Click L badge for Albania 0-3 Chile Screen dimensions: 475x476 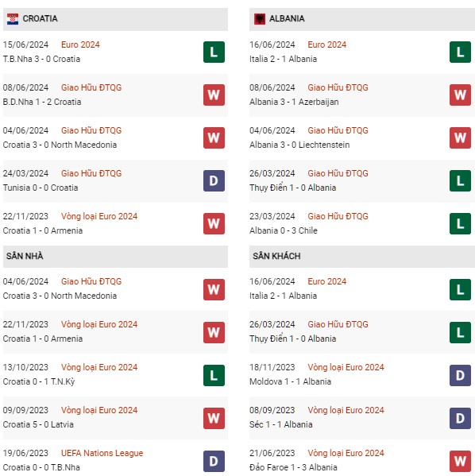tap(460, 224)
